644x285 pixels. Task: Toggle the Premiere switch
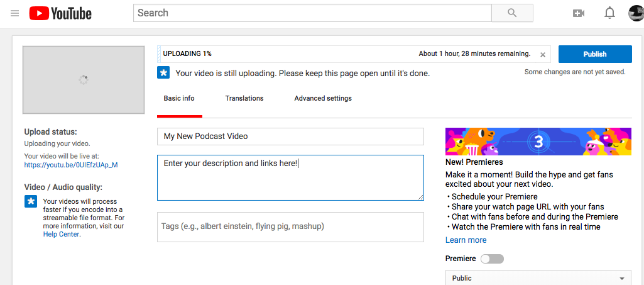point(492,259)
